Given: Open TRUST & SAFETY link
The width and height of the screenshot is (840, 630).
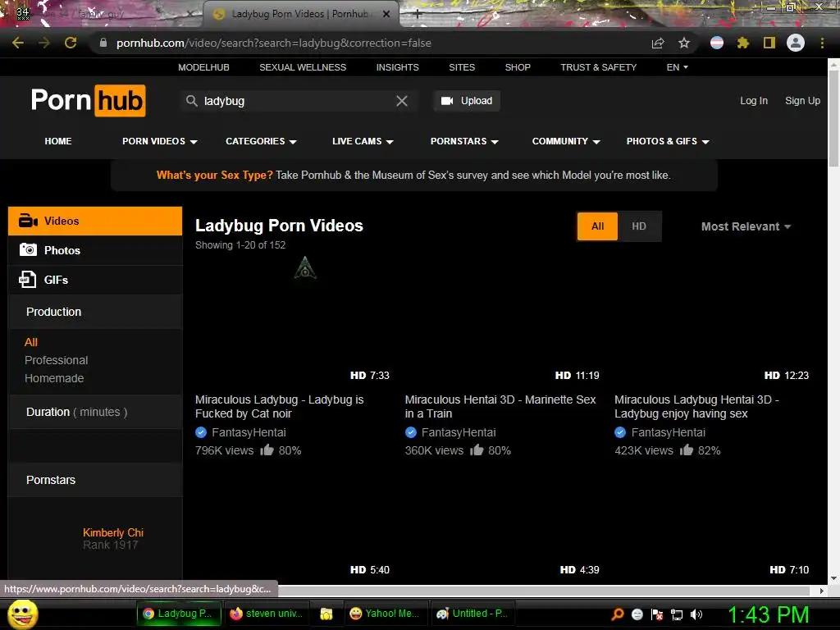Looking at the screenshot, I should coord(598,67).
